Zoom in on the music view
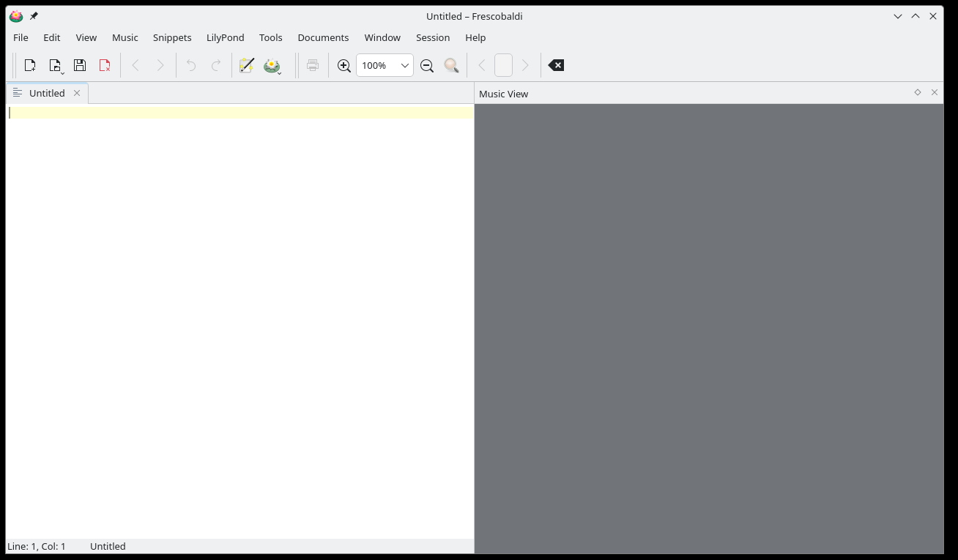 click(x=344, y=65)
